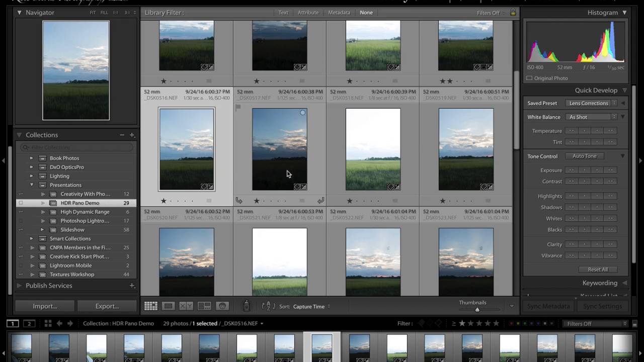The image size is (644, 362).
Task: Hide left panel via edge arrow
Action: pos(3,161)
